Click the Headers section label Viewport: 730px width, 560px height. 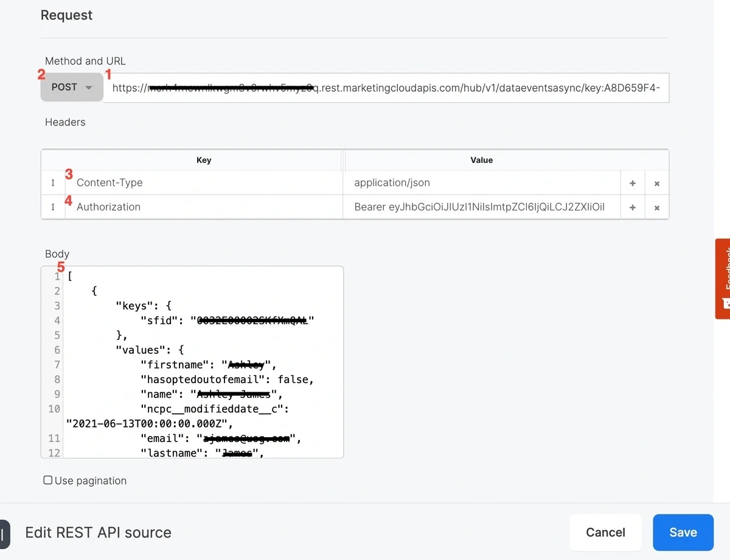65,122
